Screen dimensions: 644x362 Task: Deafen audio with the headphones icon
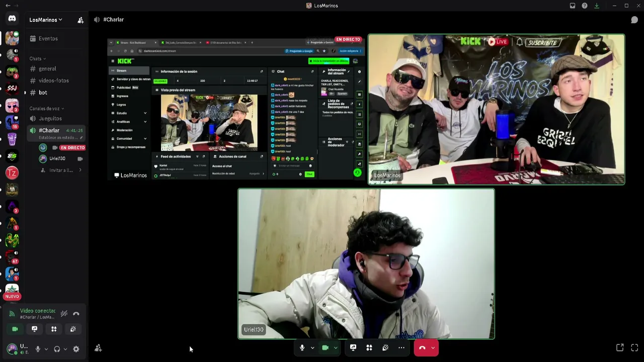pos(57,349)
